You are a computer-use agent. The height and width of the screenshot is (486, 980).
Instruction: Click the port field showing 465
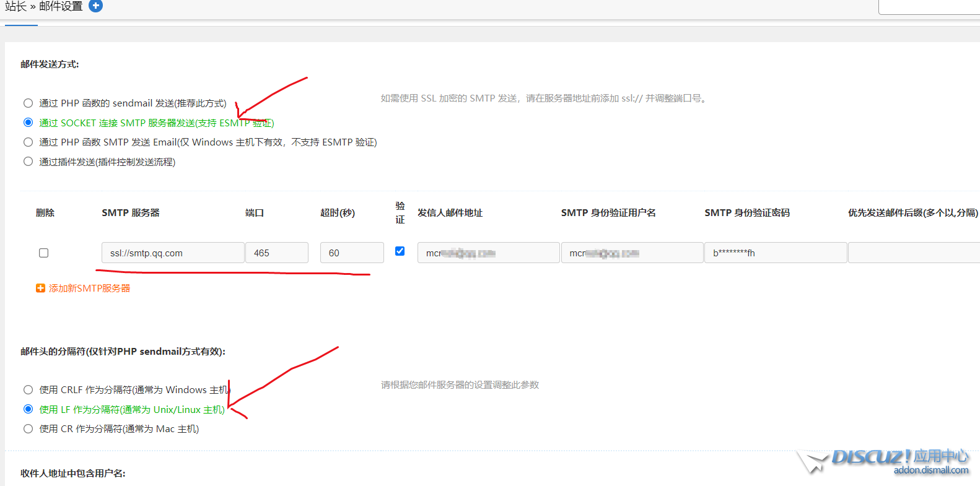point(276,253)
